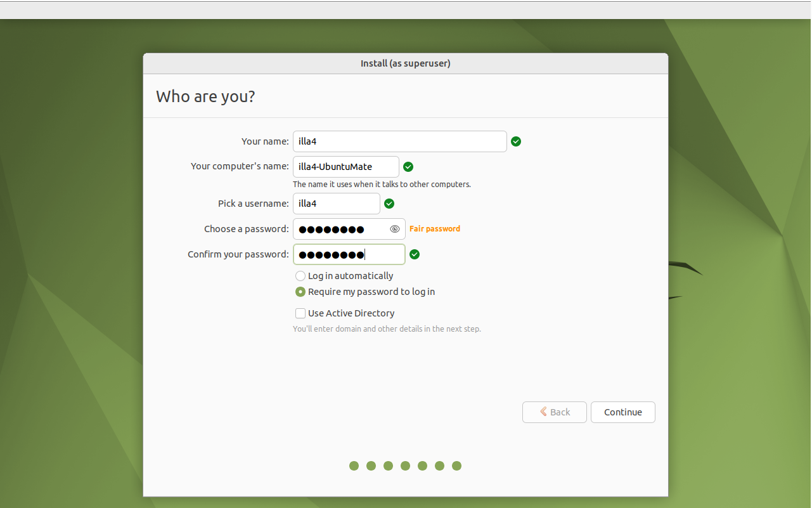
Task: Click the middle installer progress dot
Action: pyautogui.click(x=405, y=466)
